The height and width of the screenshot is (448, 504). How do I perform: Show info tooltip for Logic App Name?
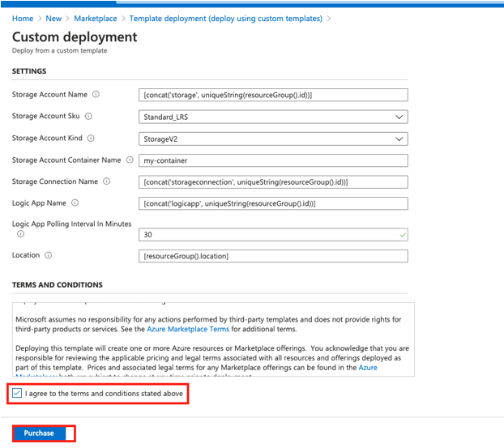[x=75, y=203]
